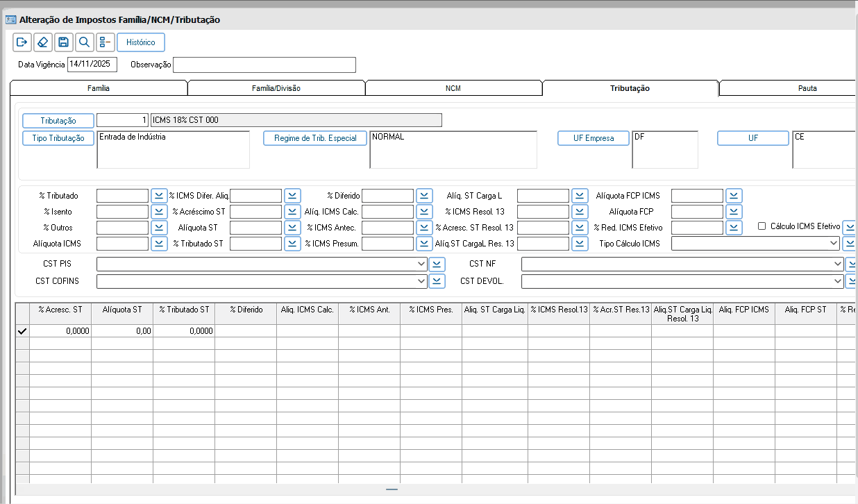Switch to the Família/Divisão tab
This screenshot has width=858, height=504.
[x=276, y=88]
